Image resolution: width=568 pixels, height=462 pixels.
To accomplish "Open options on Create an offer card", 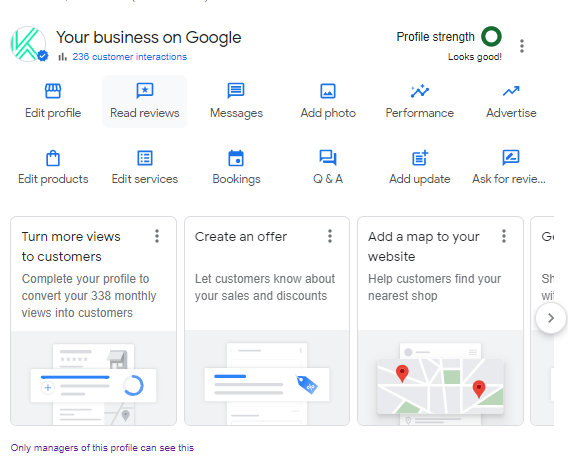I will [330, 236].
